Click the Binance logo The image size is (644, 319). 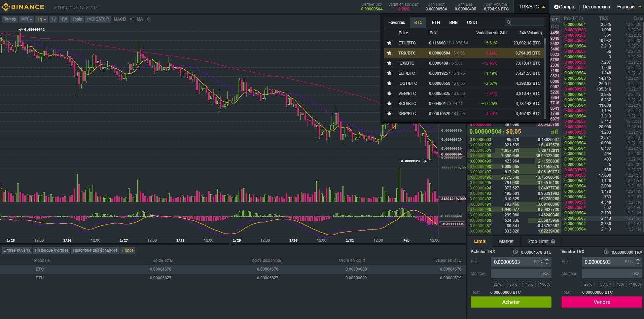coord(23,7)
